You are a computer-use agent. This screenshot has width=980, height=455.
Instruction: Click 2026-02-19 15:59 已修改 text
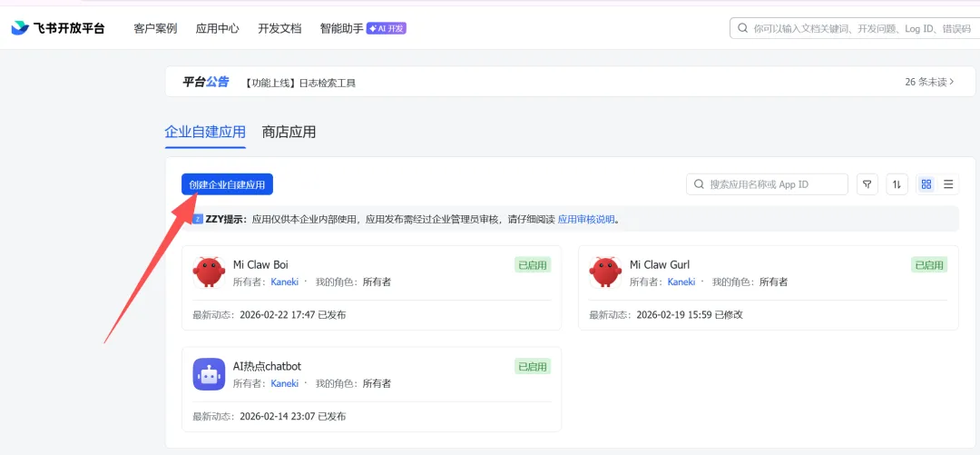690,315
